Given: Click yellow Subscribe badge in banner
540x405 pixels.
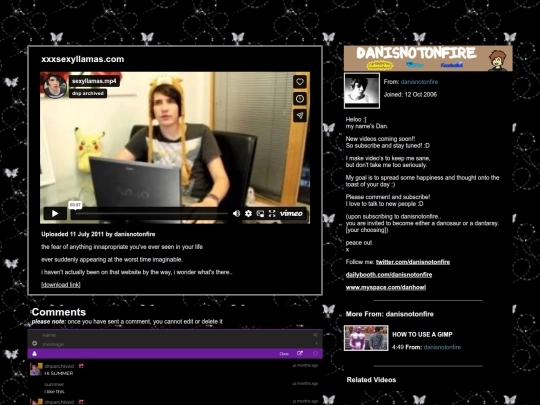Looking at the screenshot, I should (x=380, y=65).
